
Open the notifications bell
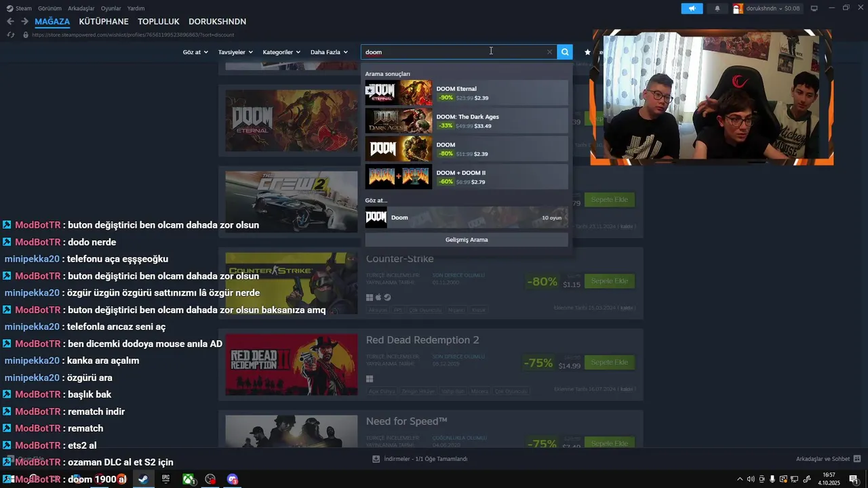[717, 8]
